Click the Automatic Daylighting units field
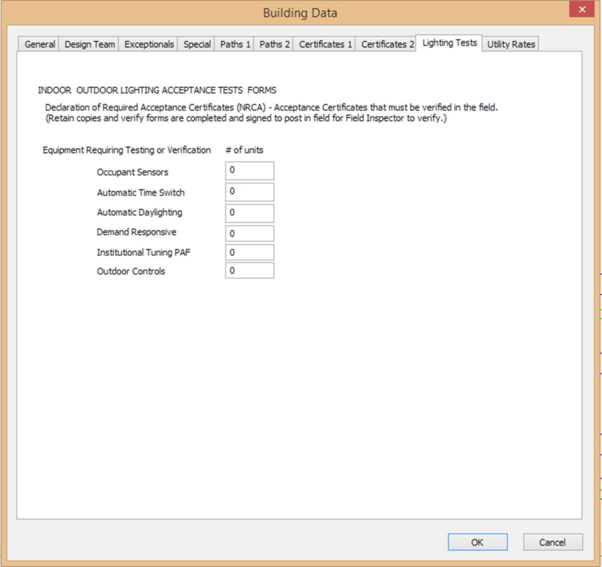The image size is (602, 567). (249, 213)
